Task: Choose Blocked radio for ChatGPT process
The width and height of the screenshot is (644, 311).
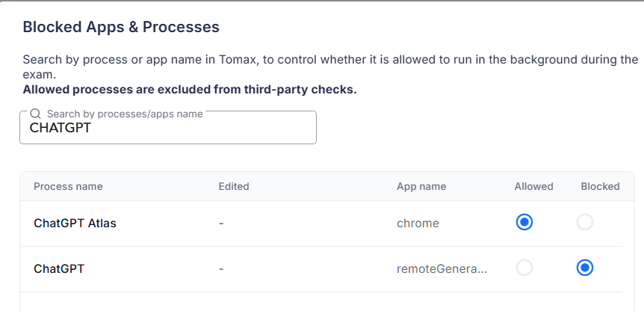Action: (x=584, y=268)
